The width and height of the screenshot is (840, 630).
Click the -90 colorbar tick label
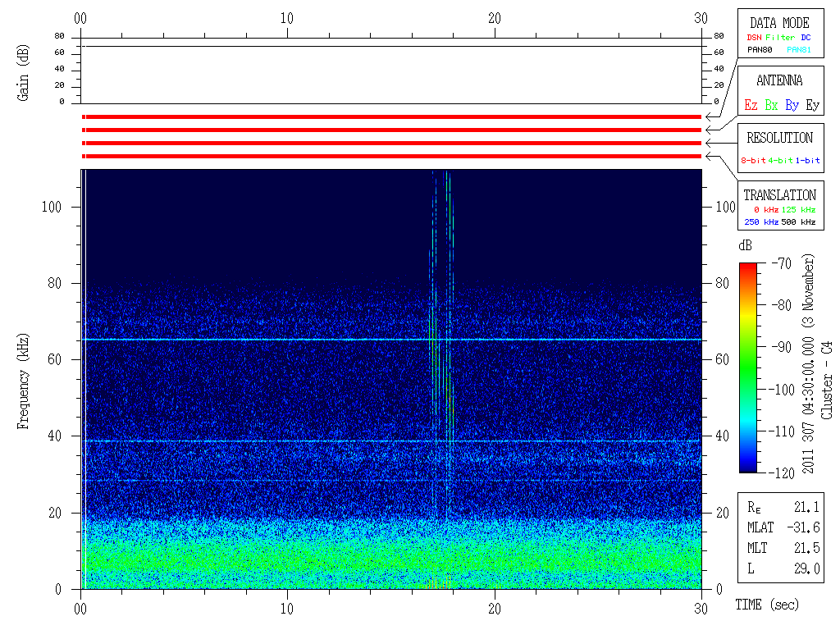(x=782, y=347)
